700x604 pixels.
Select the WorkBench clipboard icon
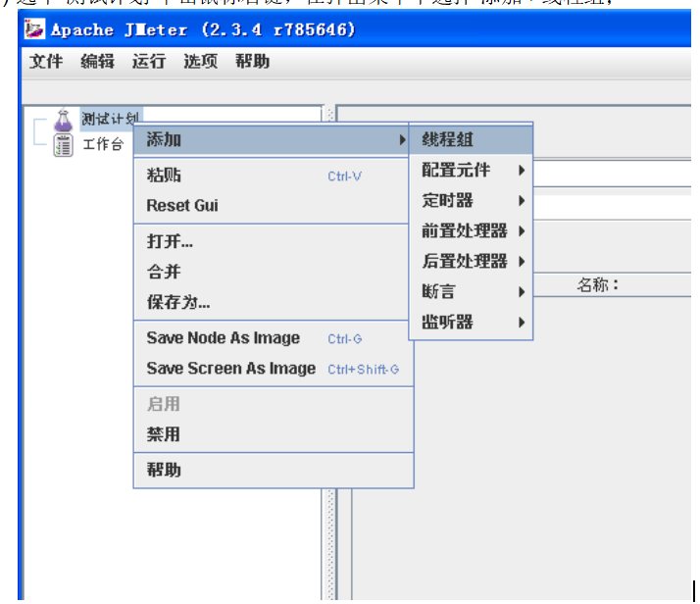pos(63,145)
